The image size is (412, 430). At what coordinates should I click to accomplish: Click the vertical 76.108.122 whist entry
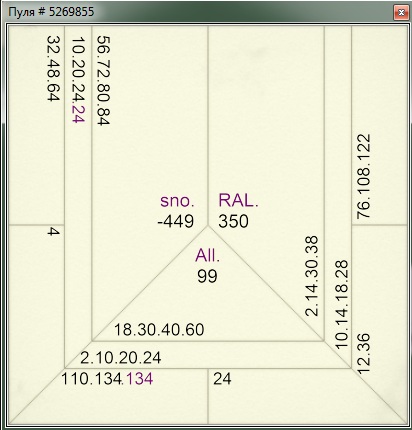[x=364, y=176]
